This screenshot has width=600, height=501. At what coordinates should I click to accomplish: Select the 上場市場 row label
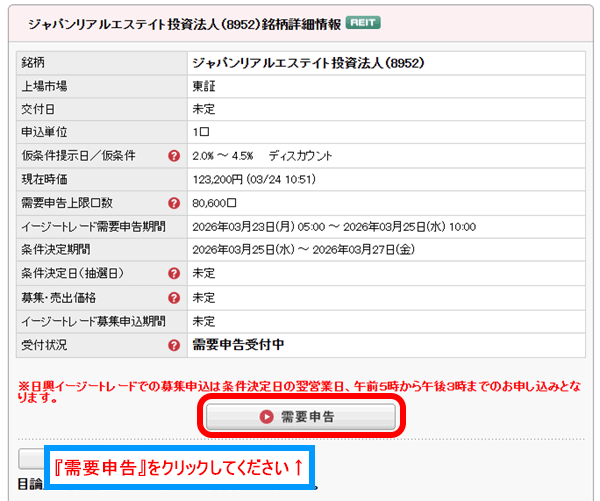click(x=44, y=86)
